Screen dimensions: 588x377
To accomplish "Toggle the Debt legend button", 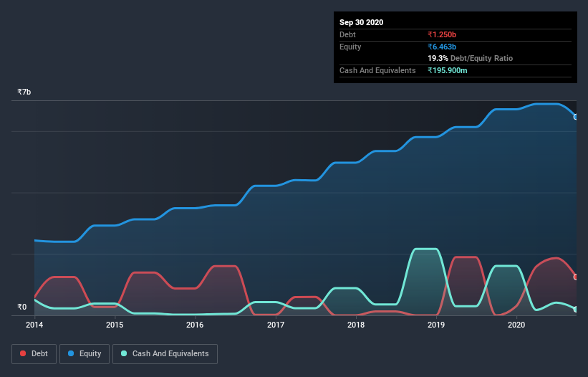I will pyautogui.click(x=34, y=354).
